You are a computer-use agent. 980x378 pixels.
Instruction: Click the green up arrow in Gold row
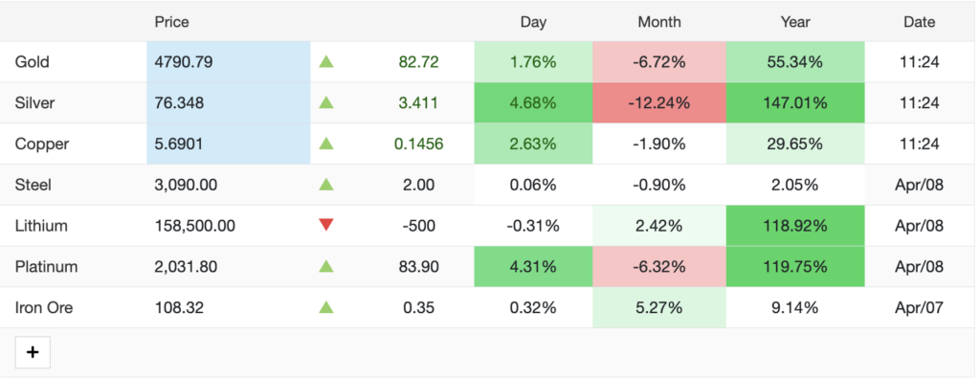point(325,62)
